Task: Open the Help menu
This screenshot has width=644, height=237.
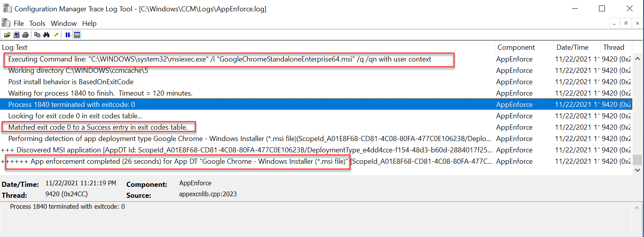Action: click(89, 24)
